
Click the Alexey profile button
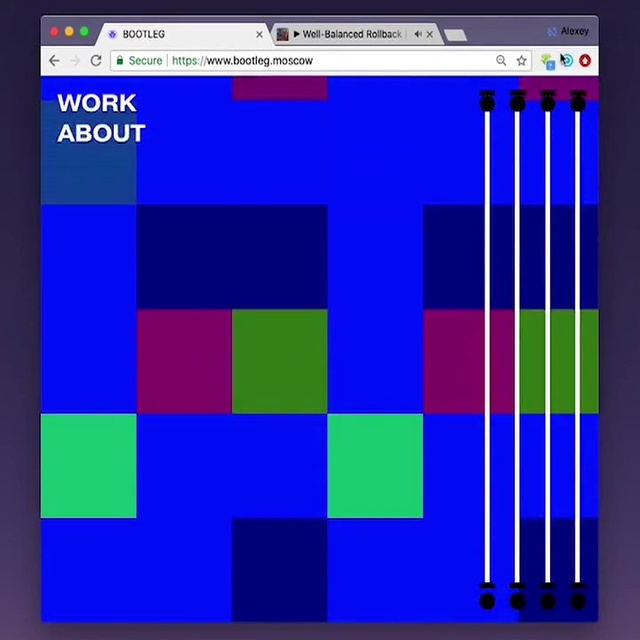click(568, 31)
